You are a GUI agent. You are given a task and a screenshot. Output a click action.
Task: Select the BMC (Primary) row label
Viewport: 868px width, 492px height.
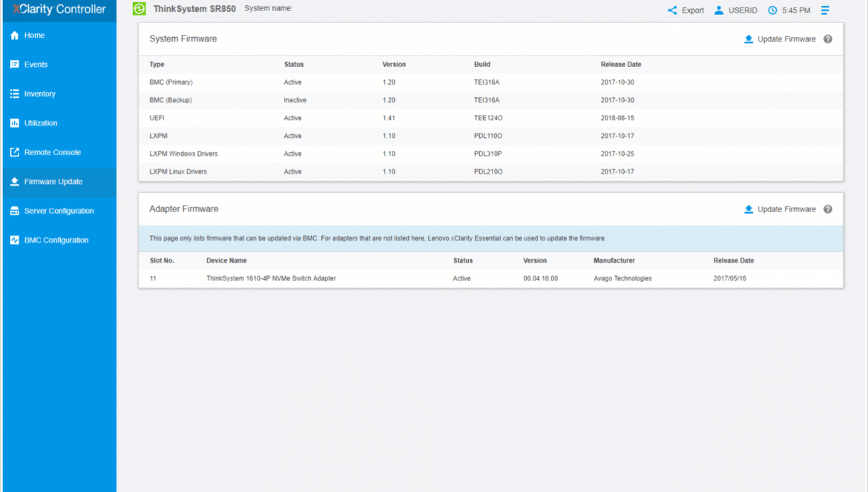point(171,82)
